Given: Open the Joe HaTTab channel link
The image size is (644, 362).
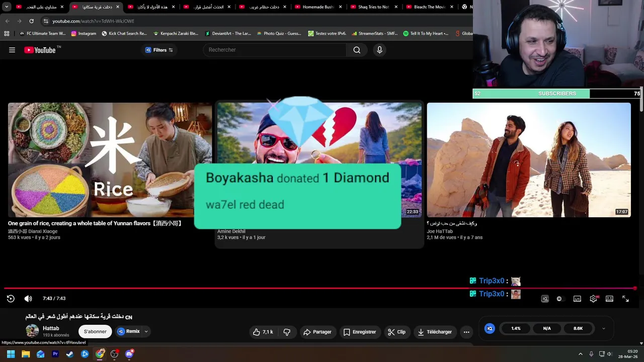Looking at the screenshot, I should 440,231.
